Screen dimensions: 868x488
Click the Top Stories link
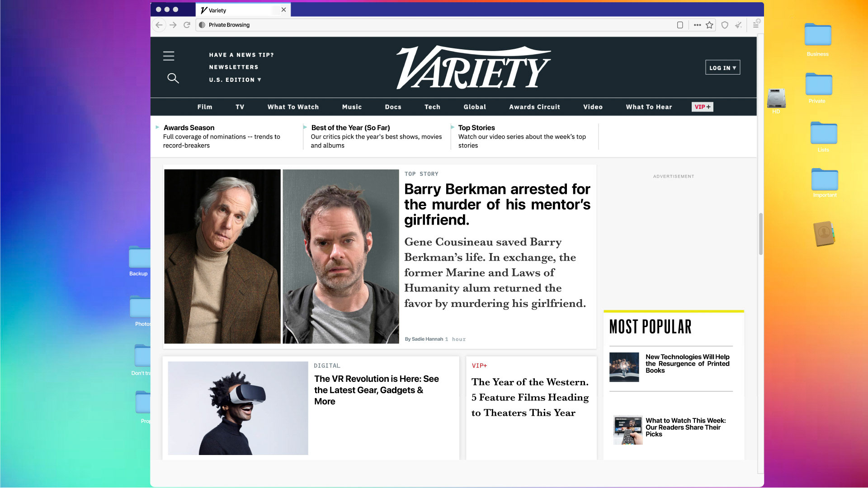point(476,128)
